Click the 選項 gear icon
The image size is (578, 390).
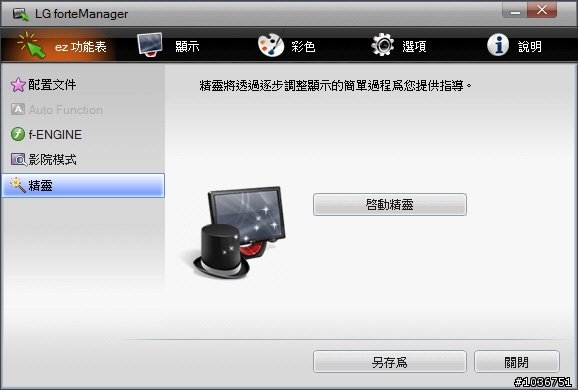382,45
